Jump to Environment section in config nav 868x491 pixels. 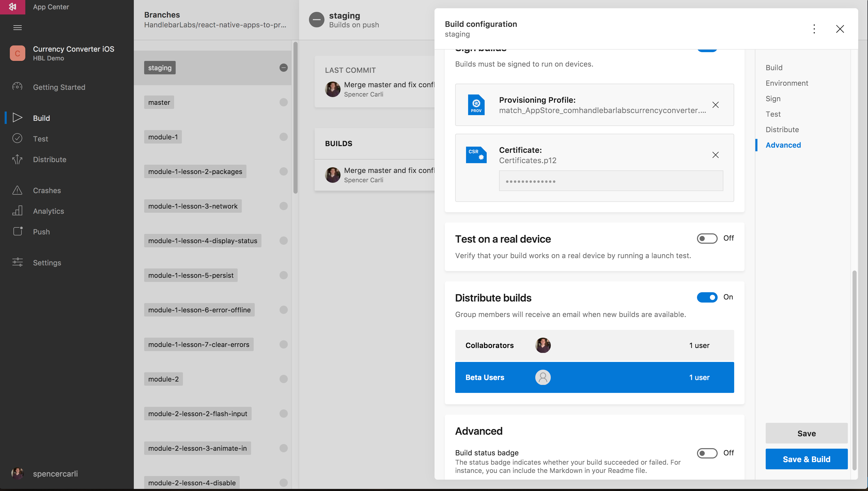[x=787, y=83]
